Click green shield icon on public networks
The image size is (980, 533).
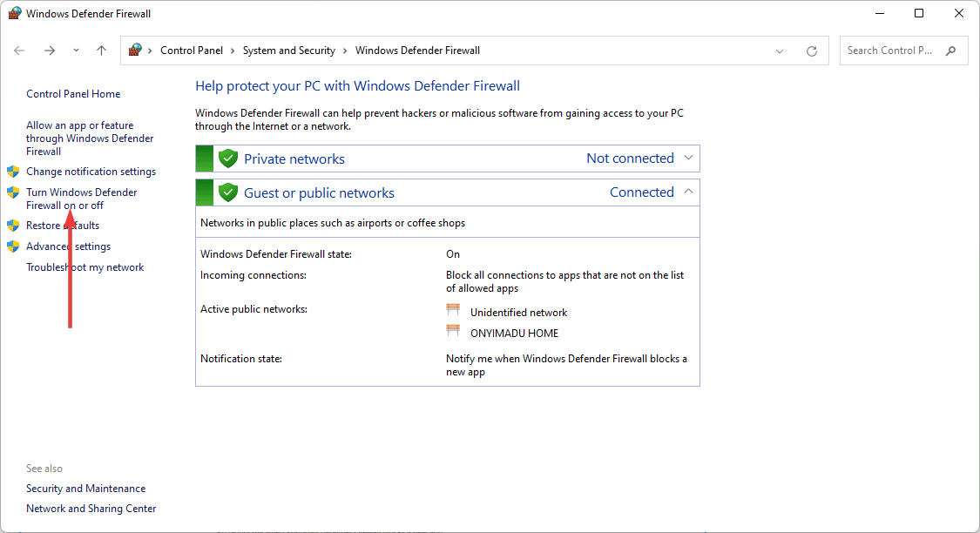(228, 192)
